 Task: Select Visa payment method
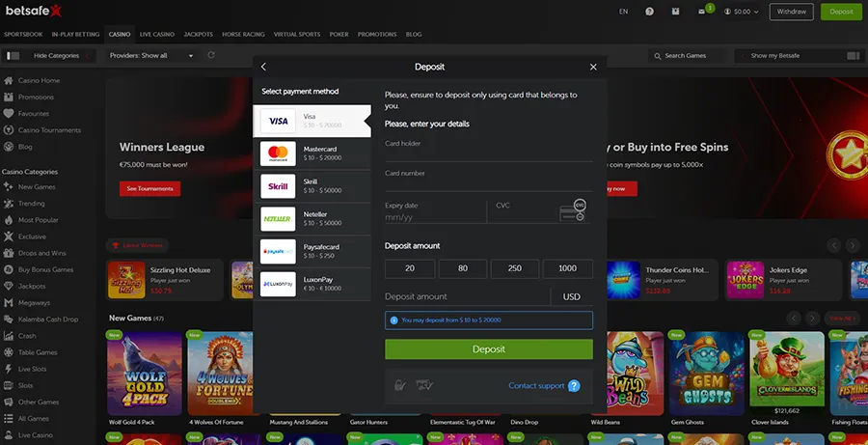[312, 121]
